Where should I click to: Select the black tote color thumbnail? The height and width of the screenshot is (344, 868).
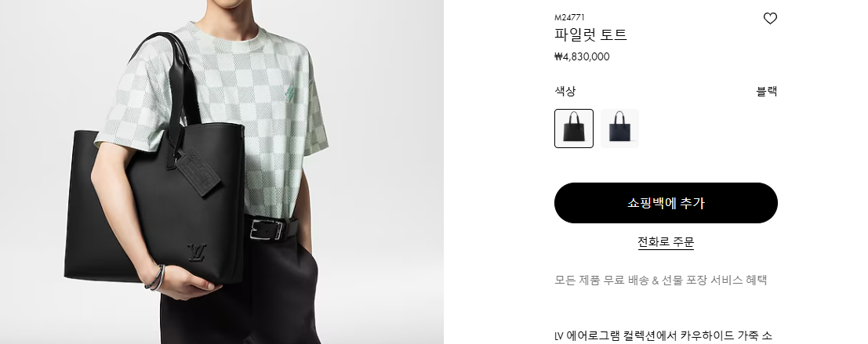point(573,129)
